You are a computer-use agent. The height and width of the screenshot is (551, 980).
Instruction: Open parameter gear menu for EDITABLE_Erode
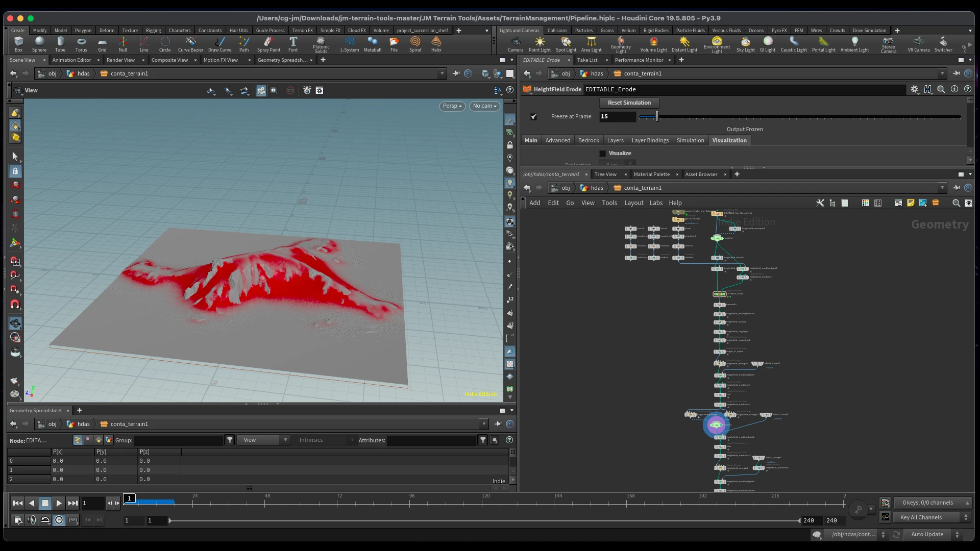point(914,89)
